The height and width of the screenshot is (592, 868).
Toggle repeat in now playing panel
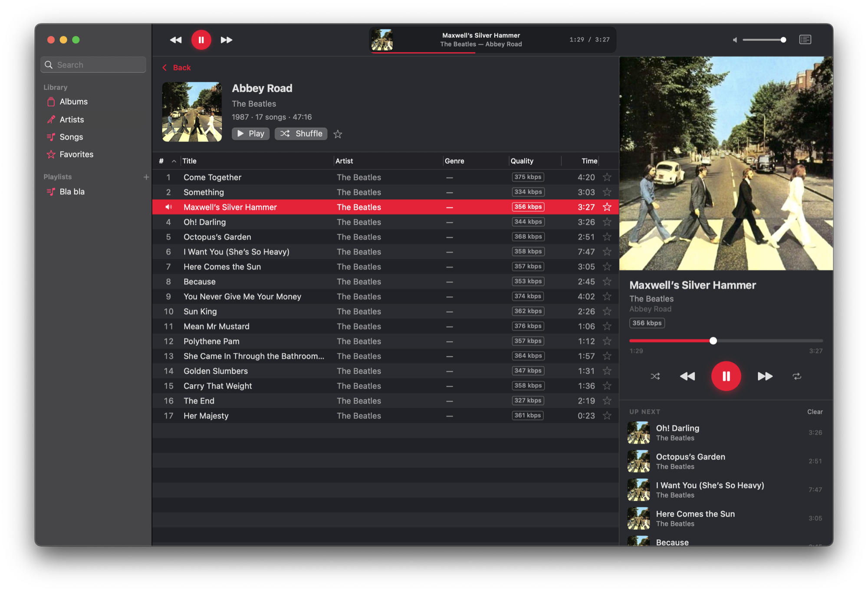[x=797, y=376]
